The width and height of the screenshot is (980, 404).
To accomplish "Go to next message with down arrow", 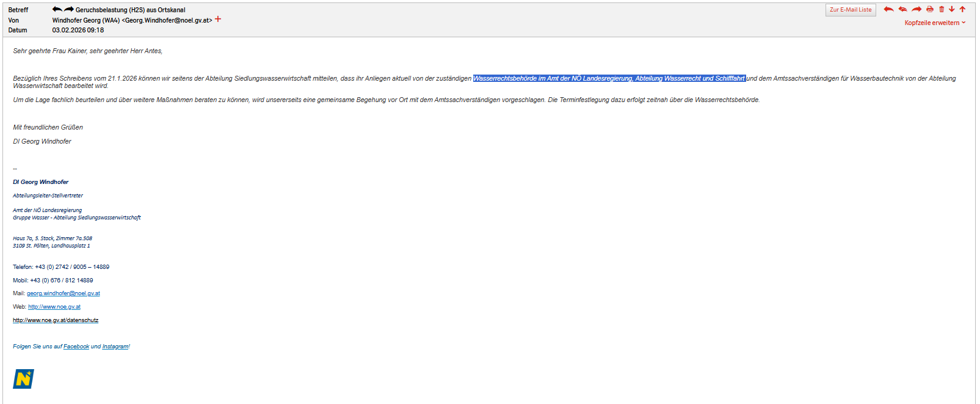I will (x=952, y=9).
